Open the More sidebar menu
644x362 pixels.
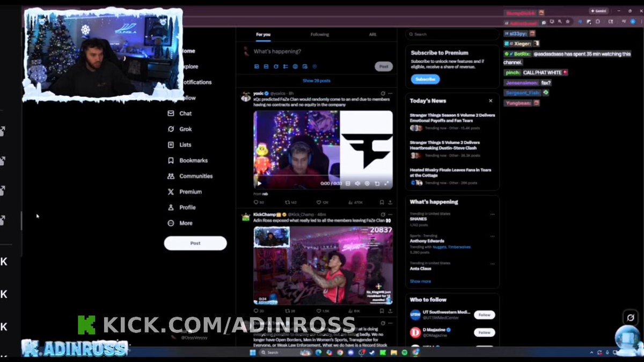[180, 223]
